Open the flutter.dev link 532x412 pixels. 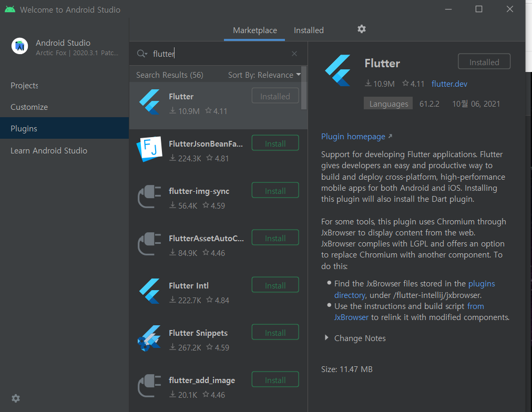449,84
